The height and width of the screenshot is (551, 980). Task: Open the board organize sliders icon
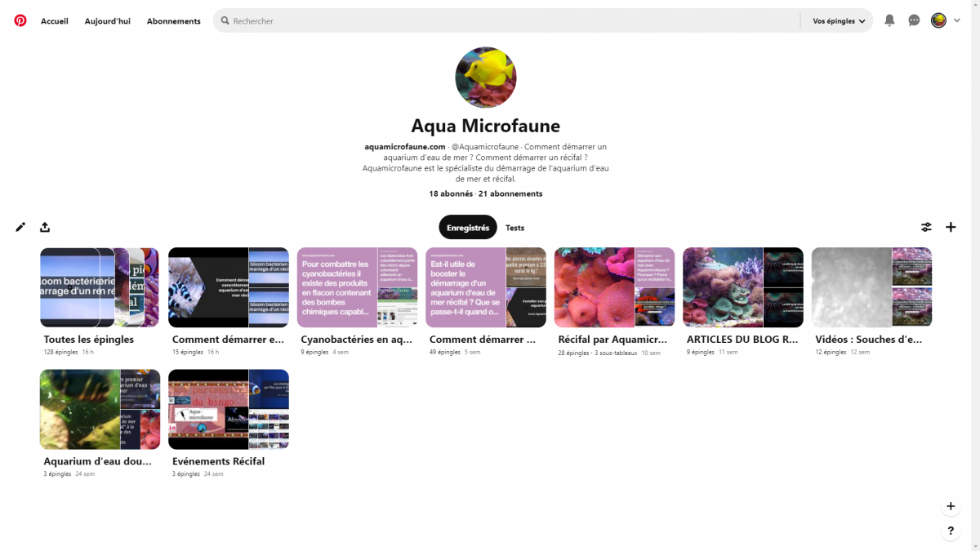[x=926, y=227]
